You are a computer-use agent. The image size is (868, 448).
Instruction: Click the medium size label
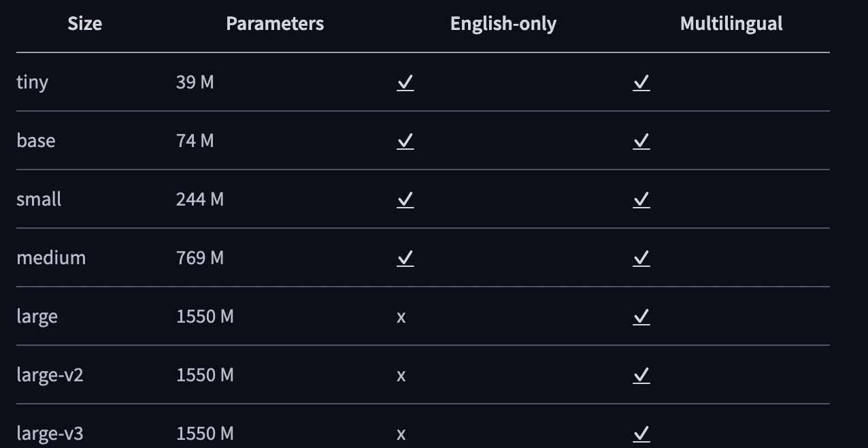click(51, 258)
